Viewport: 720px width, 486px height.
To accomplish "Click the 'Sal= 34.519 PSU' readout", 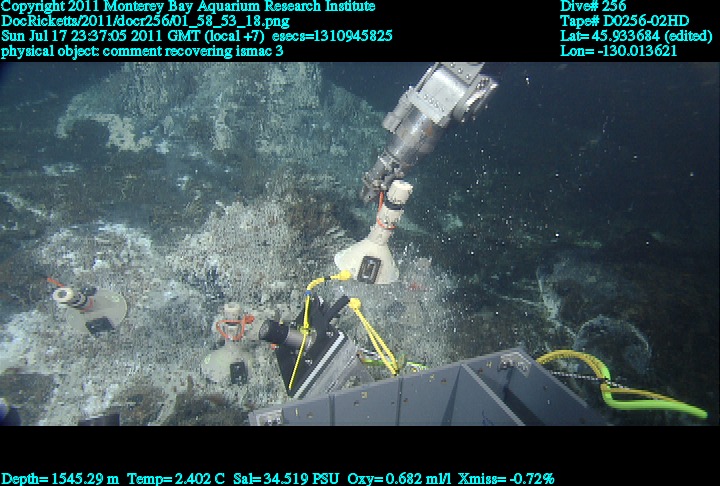I will 286,479.
